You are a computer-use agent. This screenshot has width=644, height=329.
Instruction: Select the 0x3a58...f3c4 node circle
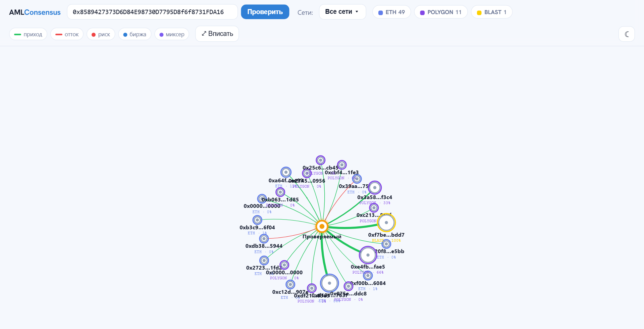pyautogui.click(x=375, y=188)
